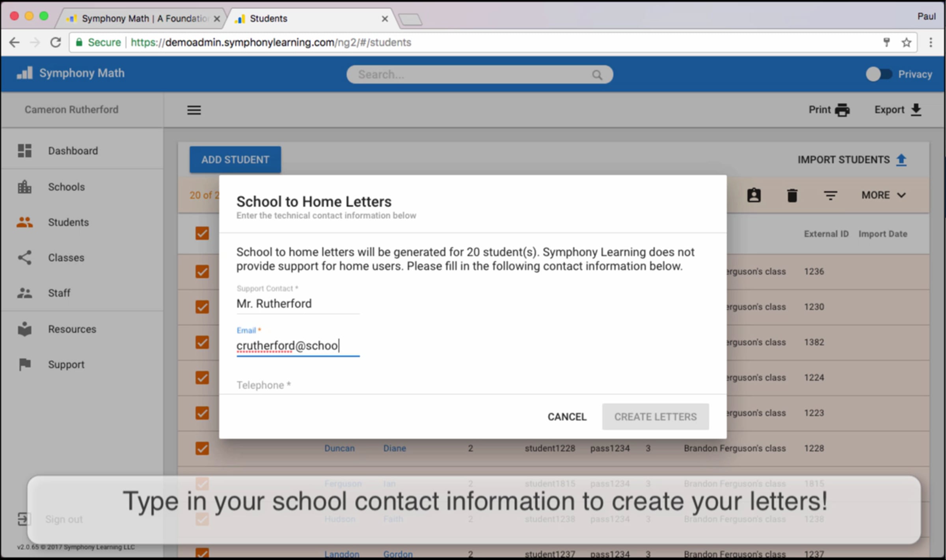Viewport: 946px width, 560px height.
Task: Uncheck the checkbox for external ID 1224 row
Action: [202, 378]
